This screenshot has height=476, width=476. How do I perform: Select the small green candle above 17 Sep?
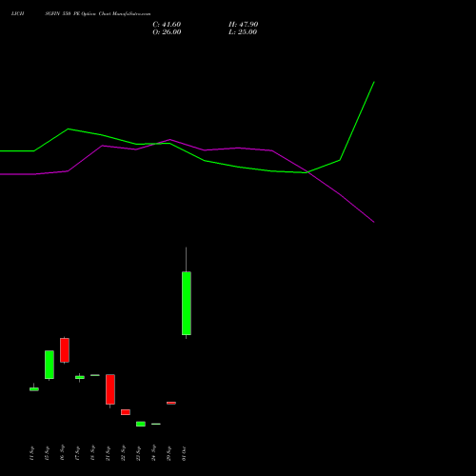80,377
